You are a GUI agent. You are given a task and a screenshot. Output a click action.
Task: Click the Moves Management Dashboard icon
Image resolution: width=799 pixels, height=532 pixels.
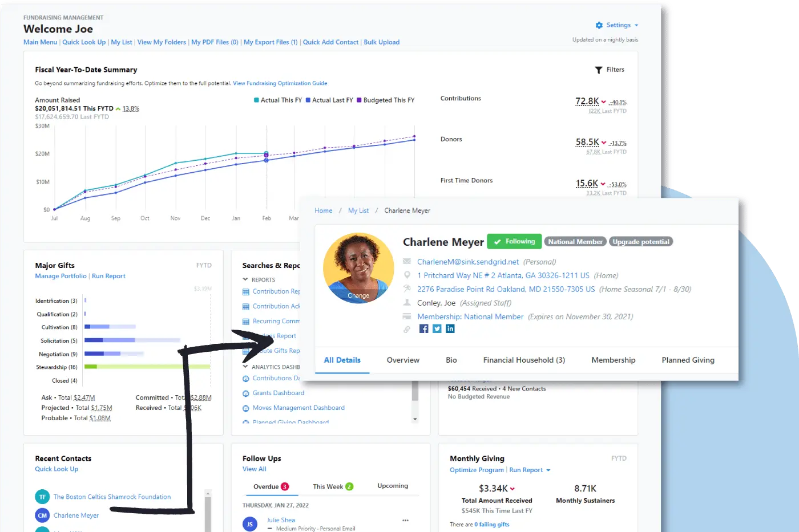(246, 408)
